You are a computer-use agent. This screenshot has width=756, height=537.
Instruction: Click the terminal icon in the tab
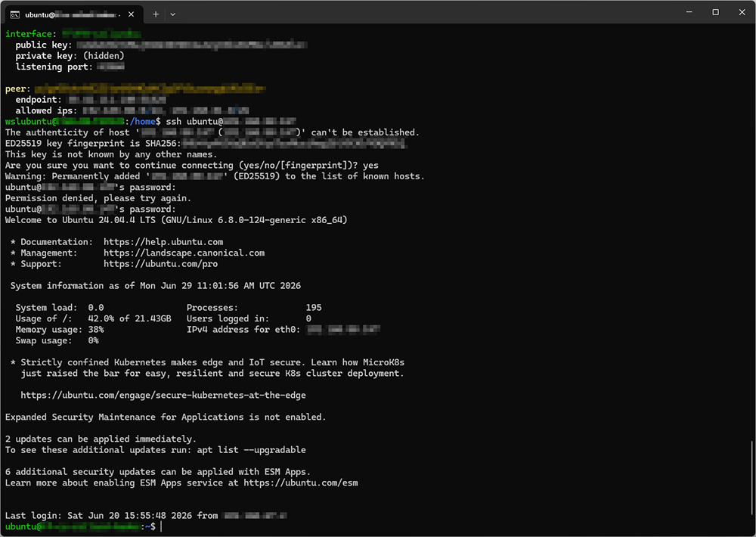click(x=15, y=15)
